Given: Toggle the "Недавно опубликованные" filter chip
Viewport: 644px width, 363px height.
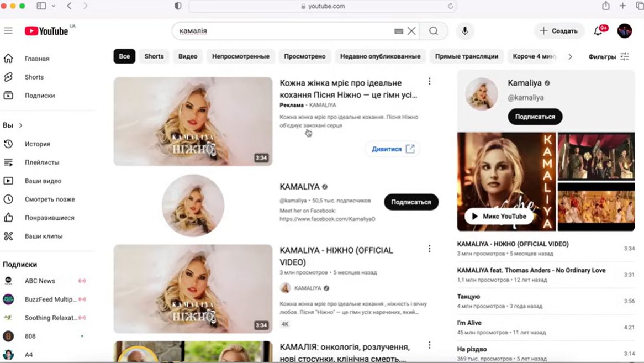Looking at the screenshot, I should (380, 56).
